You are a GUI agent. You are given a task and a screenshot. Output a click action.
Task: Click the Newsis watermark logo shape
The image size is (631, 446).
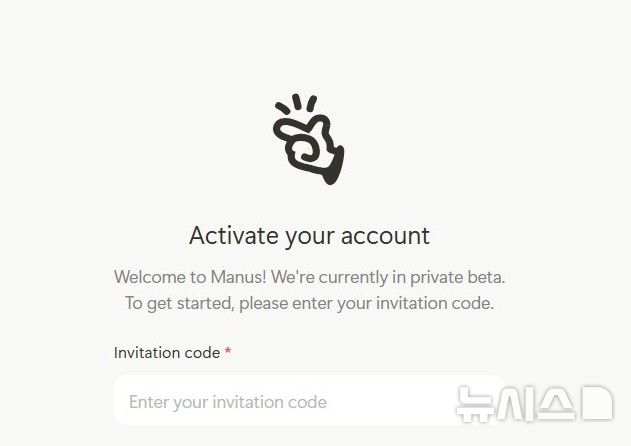pyautogui.click(x=598, y=403)
